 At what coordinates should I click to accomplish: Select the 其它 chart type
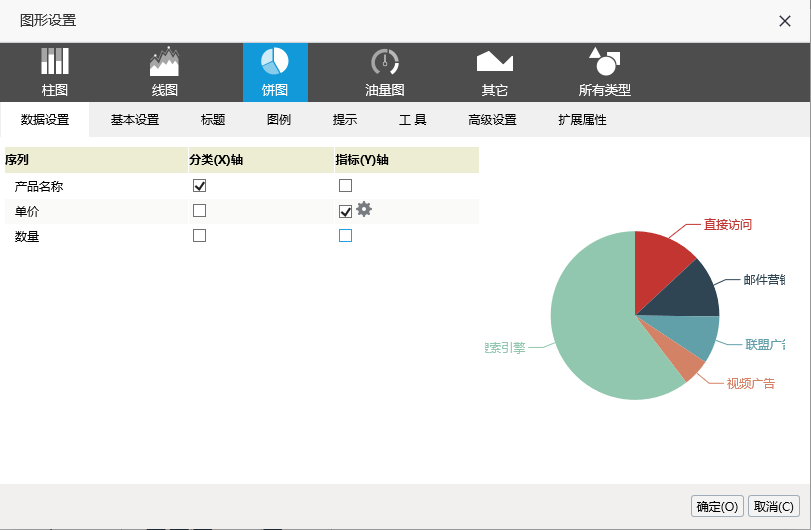click(x=494, y=72)
